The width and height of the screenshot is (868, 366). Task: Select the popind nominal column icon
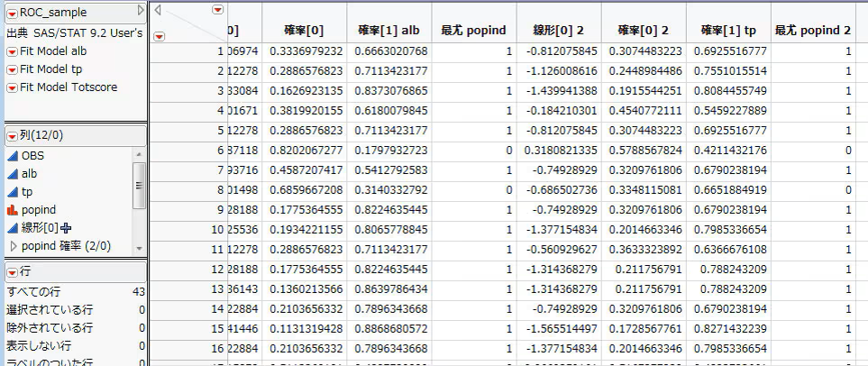tap(13, 210)
